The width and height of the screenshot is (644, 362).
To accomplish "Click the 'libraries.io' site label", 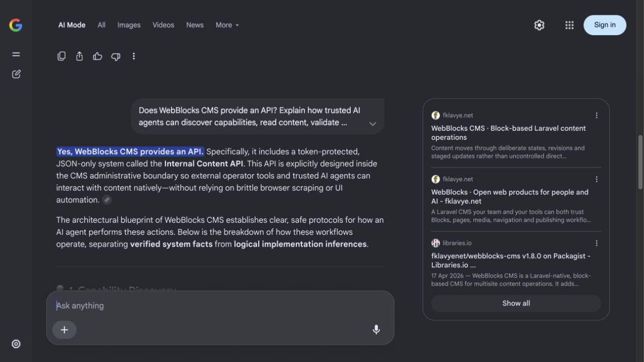I will coord(457,243).
